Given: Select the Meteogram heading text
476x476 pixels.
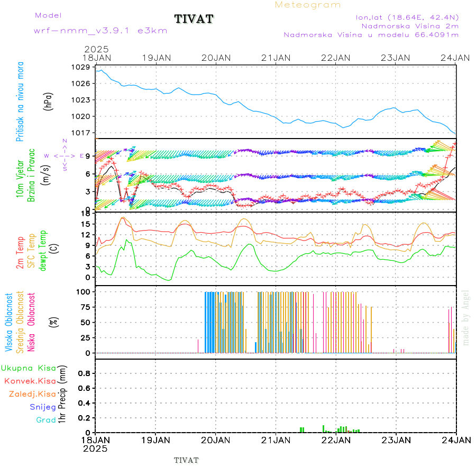Looking at the screenshot, I should (x=308, y=5).
